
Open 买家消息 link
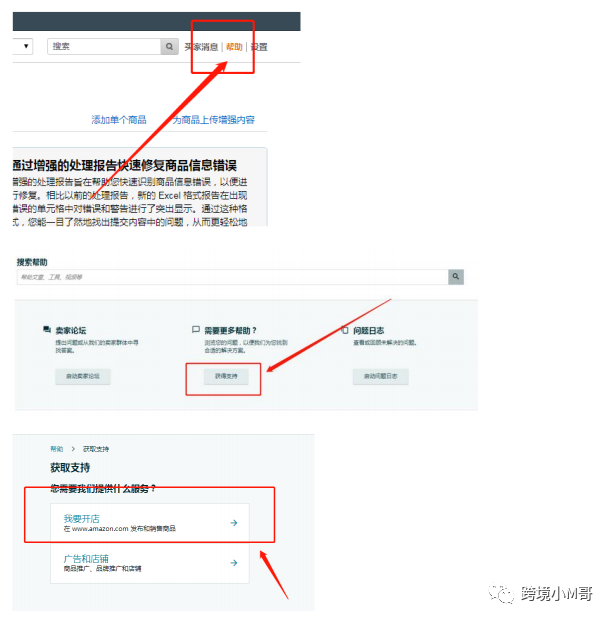pos(201,47)
